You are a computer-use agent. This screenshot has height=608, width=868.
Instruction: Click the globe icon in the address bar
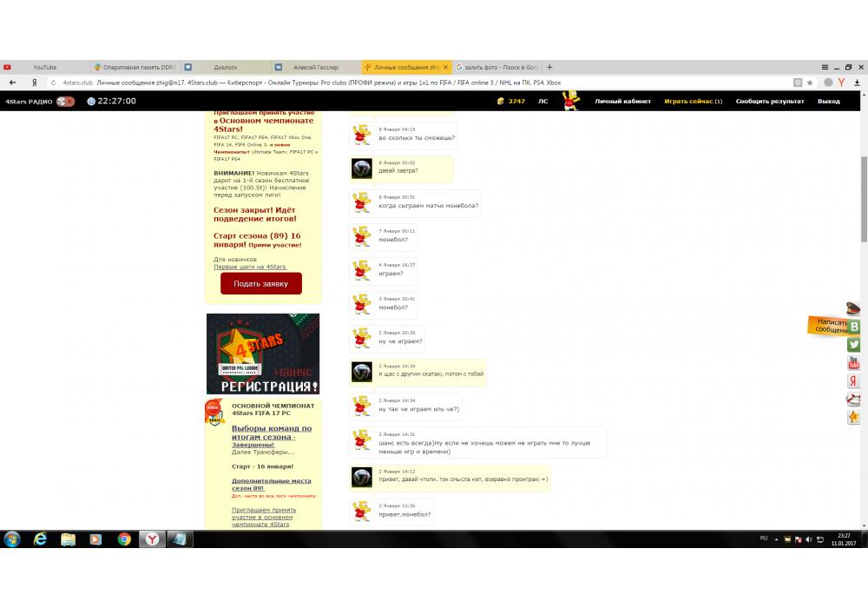828,83
